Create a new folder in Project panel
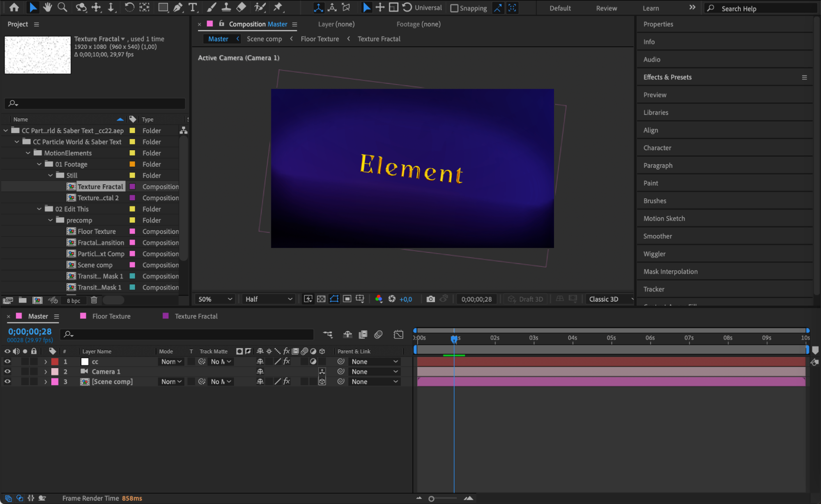The width and height of the screenshot is (821, 504). pos(23,300)
